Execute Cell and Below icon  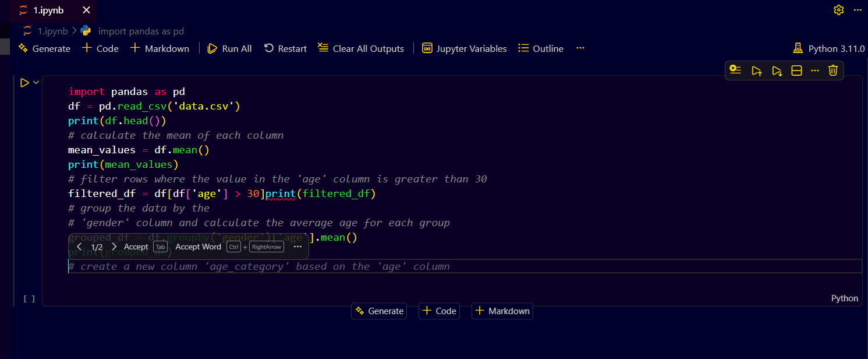tap(777, 71)
